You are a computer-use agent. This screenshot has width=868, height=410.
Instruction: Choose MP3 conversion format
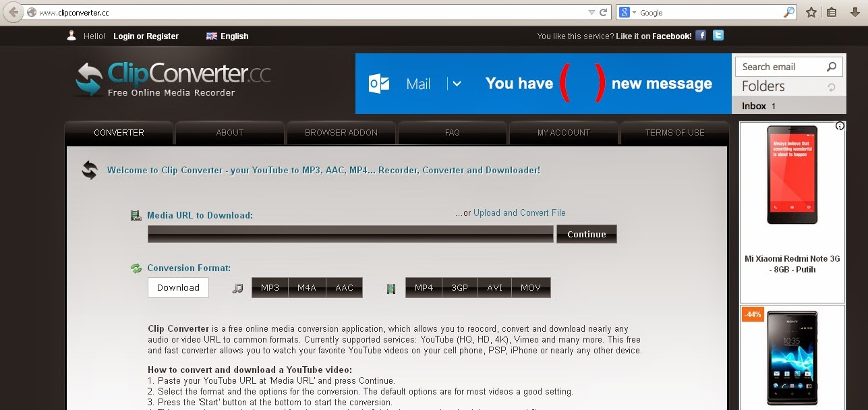click(x=270, y=287)
